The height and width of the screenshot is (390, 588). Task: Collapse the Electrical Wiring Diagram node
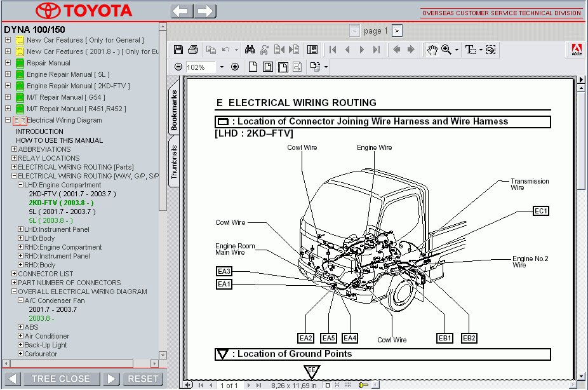point(8,120)
